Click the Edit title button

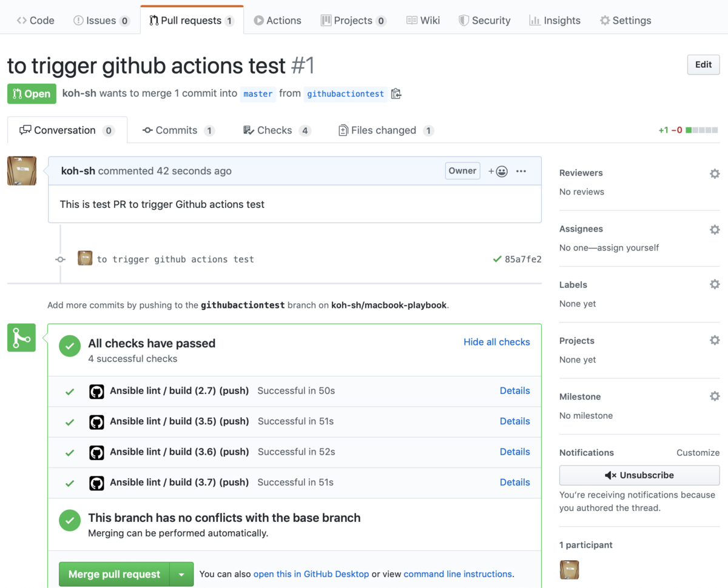tap(703, 65)
